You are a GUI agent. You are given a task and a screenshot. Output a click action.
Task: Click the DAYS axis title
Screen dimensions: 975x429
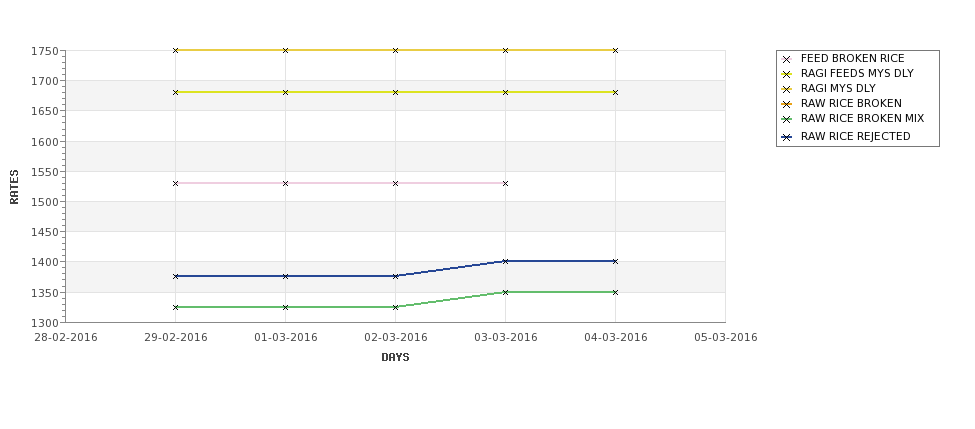click(395, 358)
